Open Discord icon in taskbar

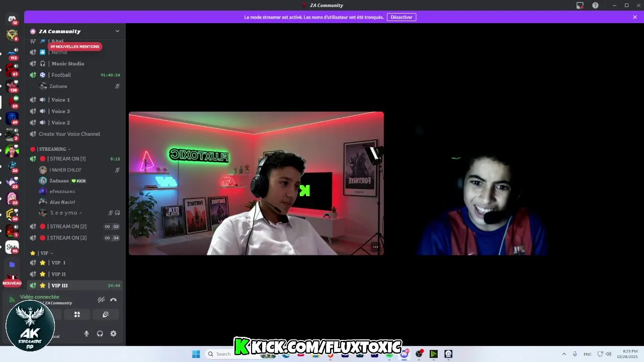[x=404, y=354]
